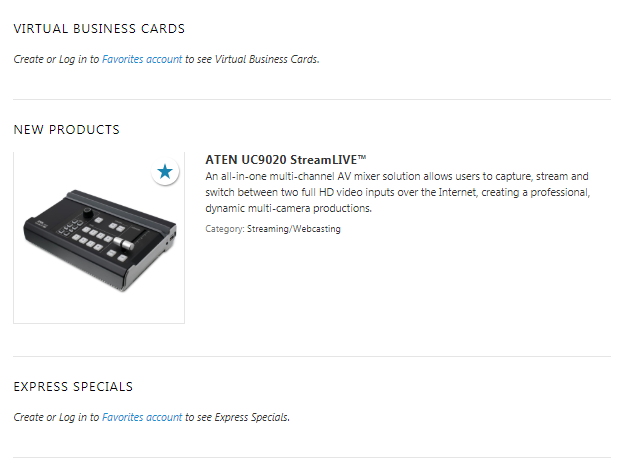
Task: Click the ATEN product description paragraph
Action: pos(398,192)
